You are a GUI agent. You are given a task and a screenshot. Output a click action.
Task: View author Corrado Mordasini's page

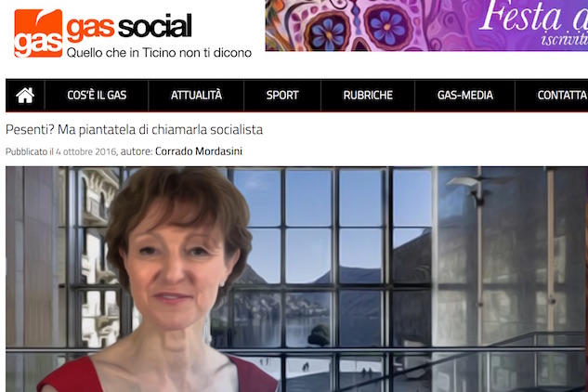pyautogui.click(x=199, y=151)
